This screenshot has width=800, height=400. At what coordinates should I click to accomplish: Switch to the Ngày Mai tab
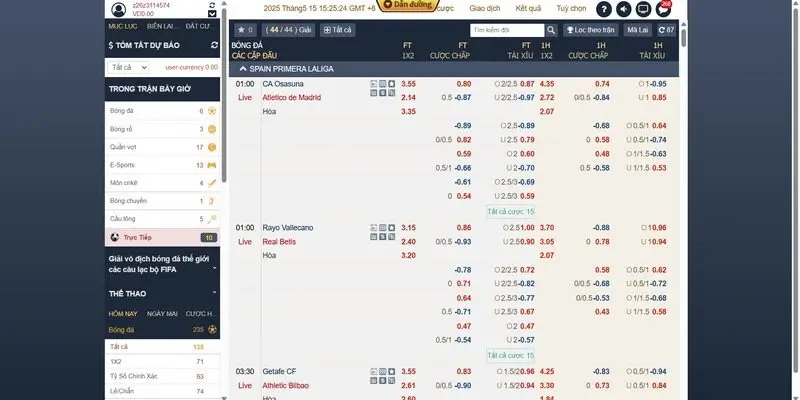(x=160, y=313)
